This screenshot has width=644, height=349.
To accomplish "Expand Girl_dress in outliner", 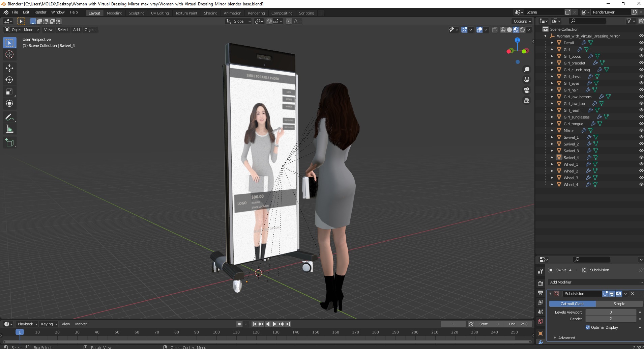I will click(x=552, y=76).
